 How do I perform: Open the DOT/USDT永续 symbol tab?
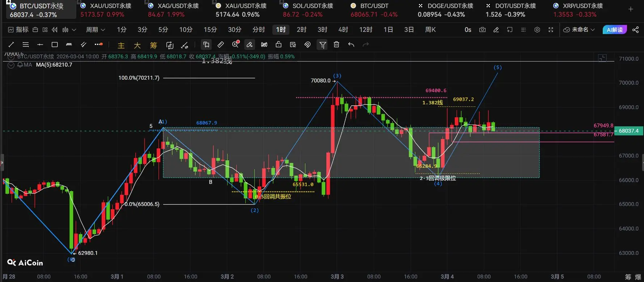pyautogui.click(x=510, y=10)
